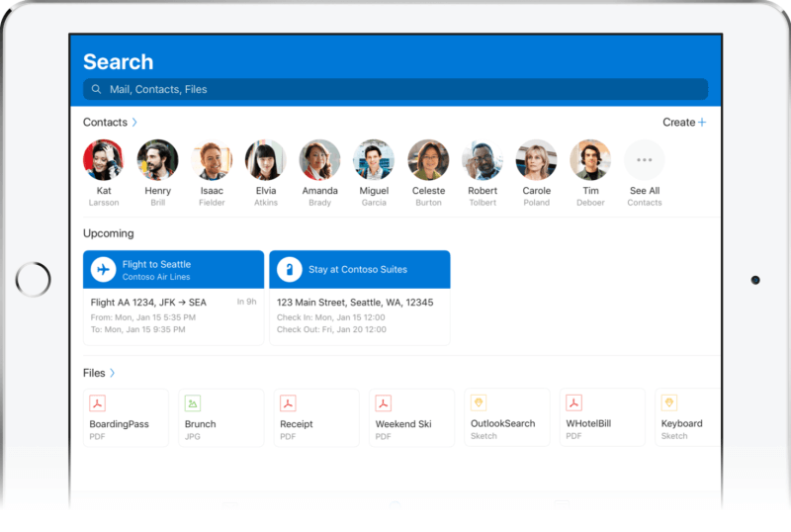The height and width of the screenshot is (532, 791).
Task: Open BoardingPass PDF file icon
Action: 97,403
